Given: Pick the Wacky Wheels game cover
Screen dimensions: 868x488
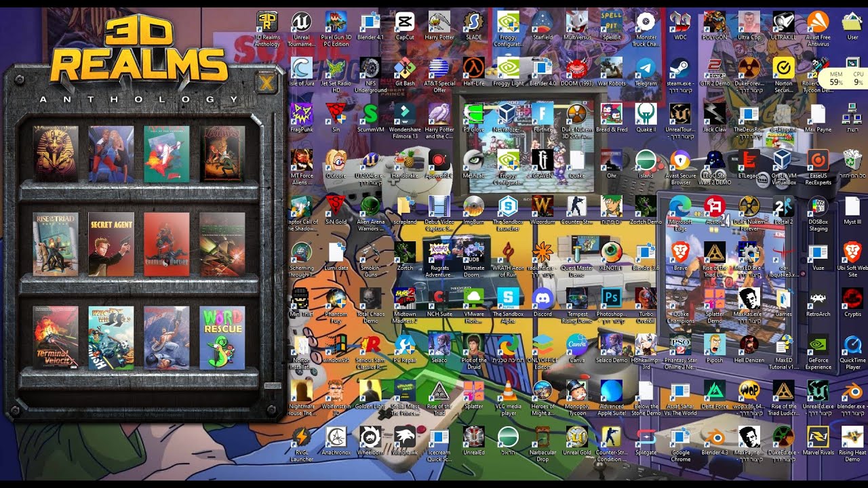Looking at the screenshot, I should pyautogui.click(x=111, y=338).
